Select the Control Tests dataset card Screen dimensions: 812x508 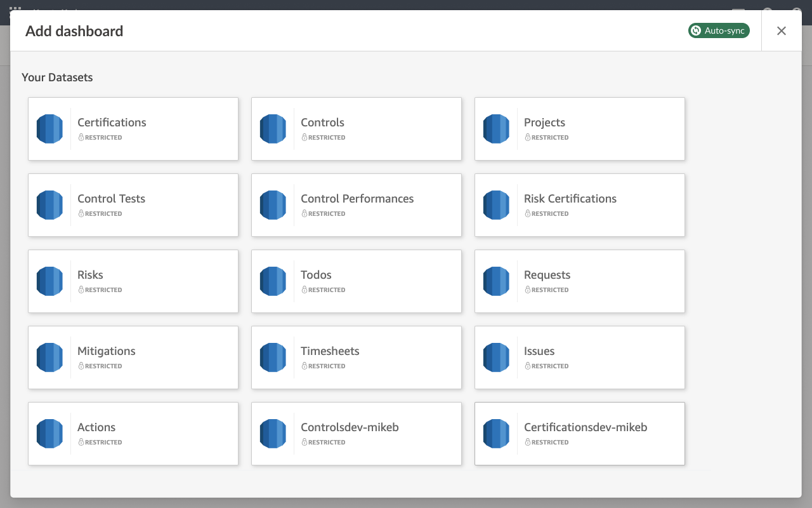tap(133, 205)
